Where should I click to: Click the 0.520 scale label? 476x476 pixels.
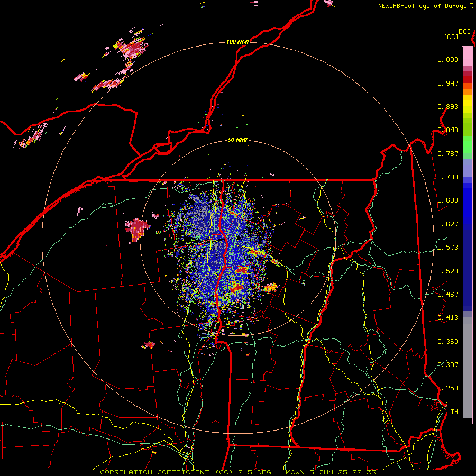448,271
